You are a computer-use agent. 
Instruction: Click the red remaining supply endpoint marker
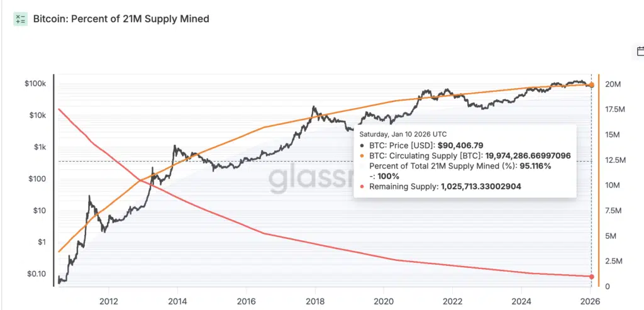591,277
